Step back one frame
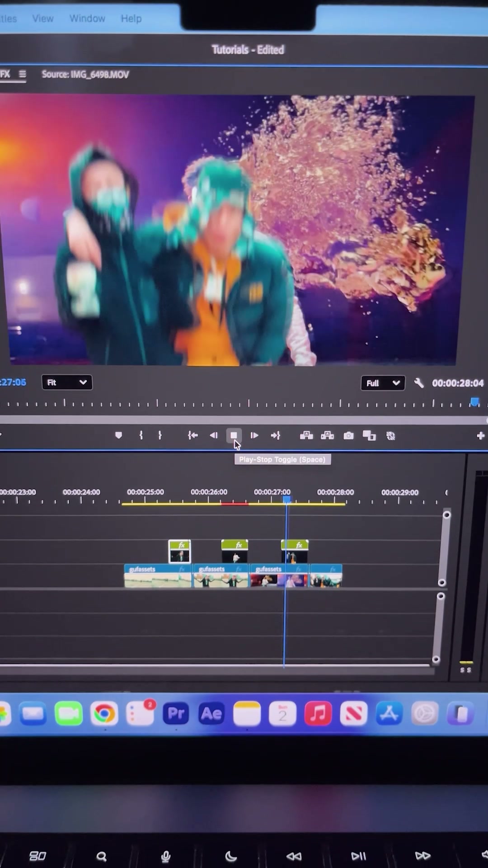The height and width of the screenshot is (868, 488). 214,435
